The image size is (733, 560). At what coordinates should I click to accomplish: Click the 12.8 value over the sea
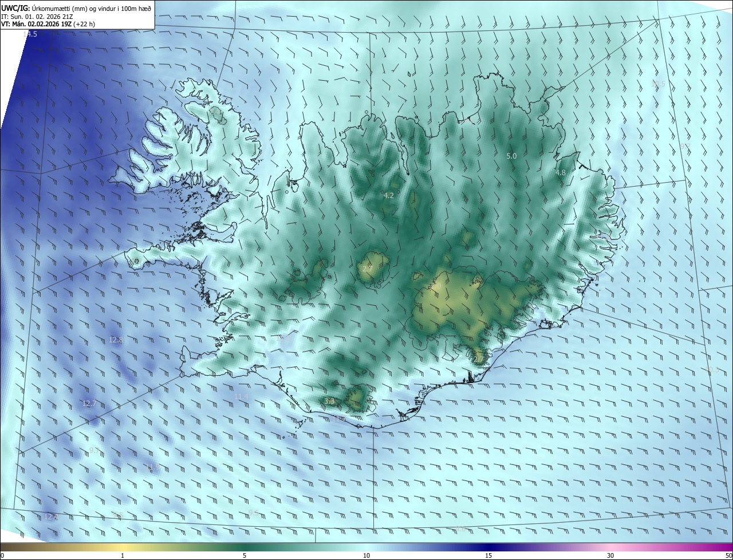116,340
